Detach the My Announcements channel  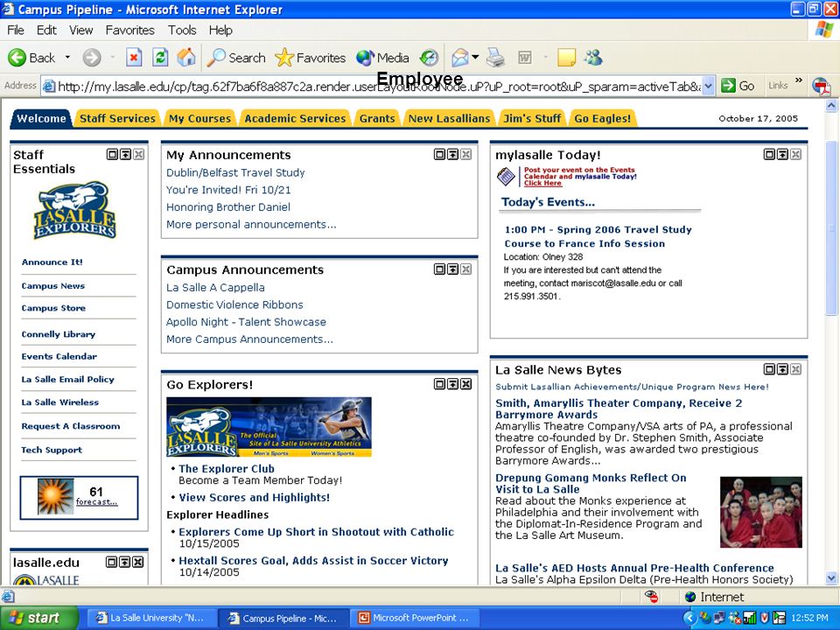coord(452,154)
